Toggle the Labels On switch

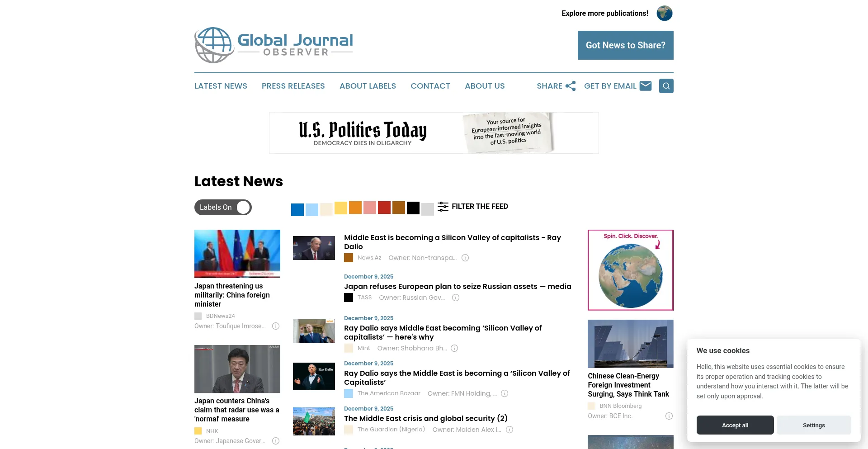223,207
